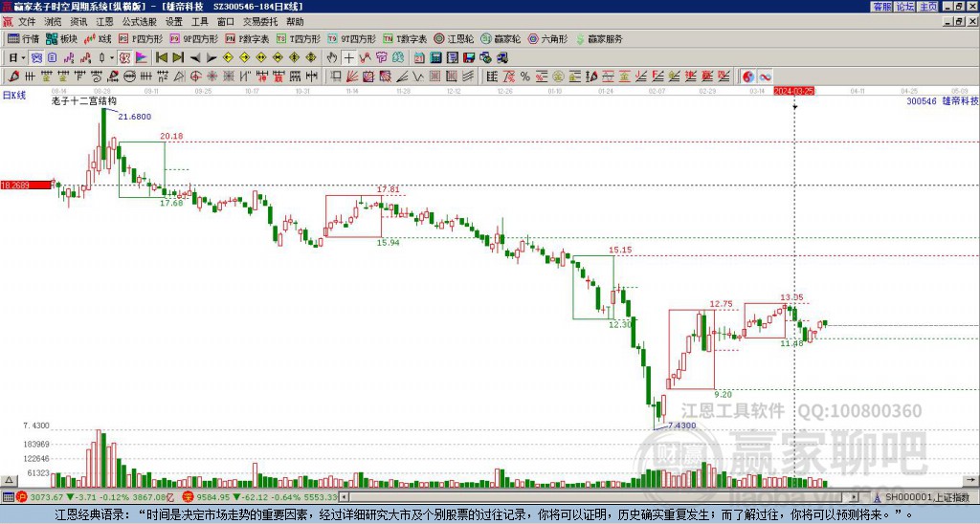Select the hand pan tool
The image size is (980, 524).
click(332, 57)
